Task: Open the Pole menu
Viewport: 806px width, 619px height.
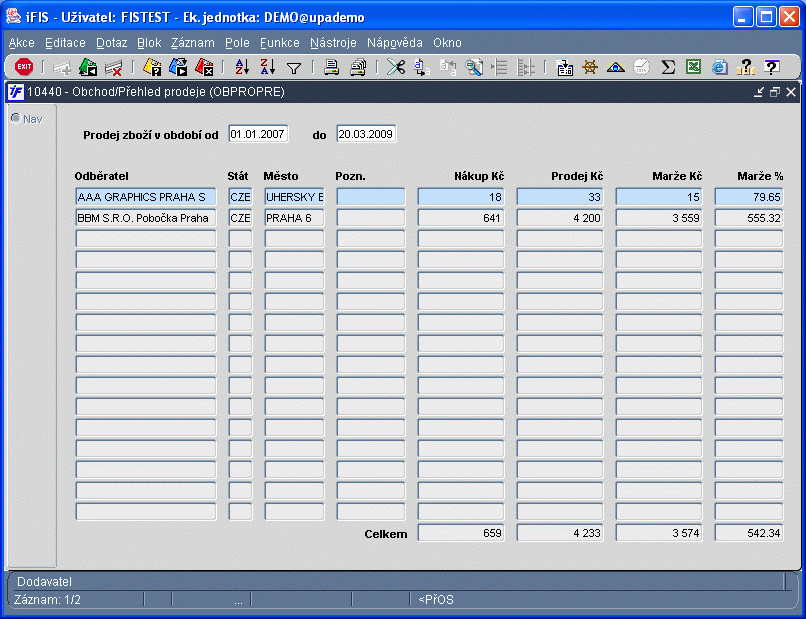Action: (x=237, y=43)
